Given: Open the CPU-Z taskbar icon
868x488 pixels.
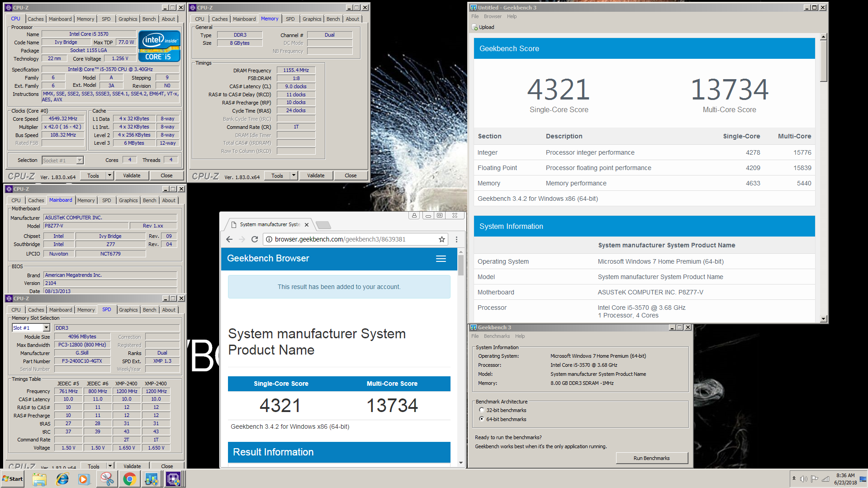Looking at the screenshot, I should [x=173, y=479].
